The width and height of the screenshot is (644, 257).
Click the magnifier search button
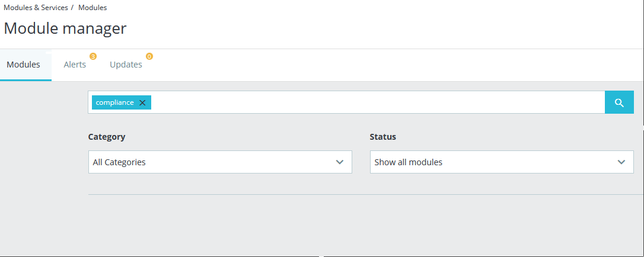[619, 102]
